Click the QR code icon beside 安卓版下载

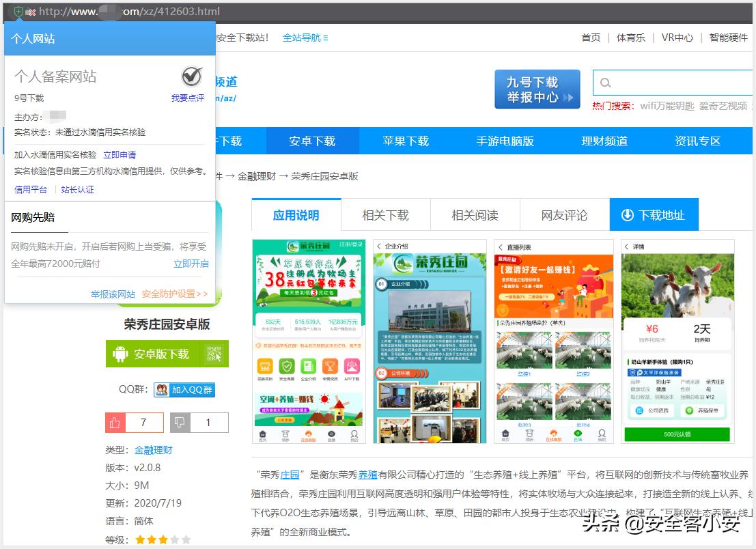coord(214,353)
